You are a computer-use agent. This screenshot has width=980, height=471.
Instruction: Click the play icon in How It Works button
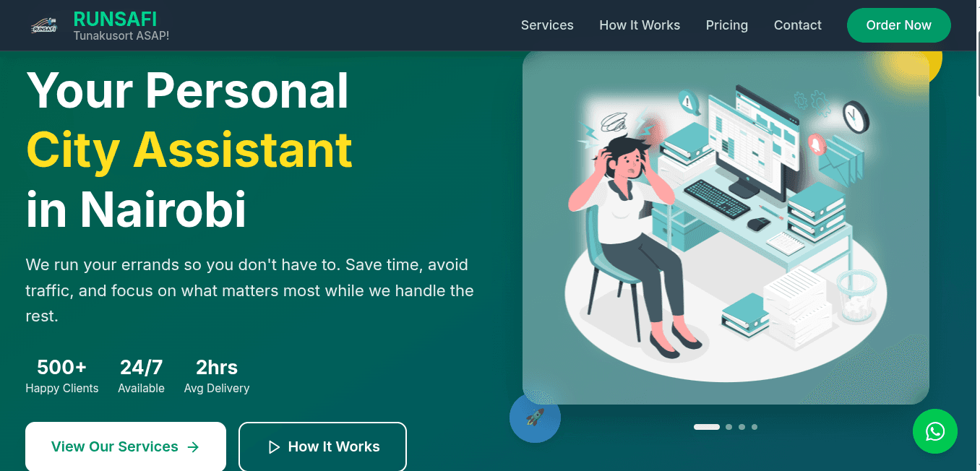(273, 447)
